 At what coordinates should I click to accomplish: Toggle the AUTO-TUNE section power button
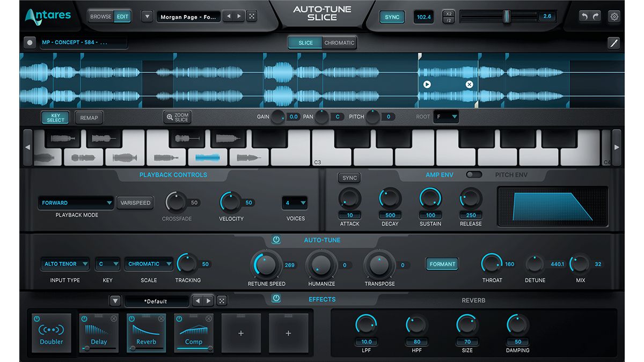point(276,240)
